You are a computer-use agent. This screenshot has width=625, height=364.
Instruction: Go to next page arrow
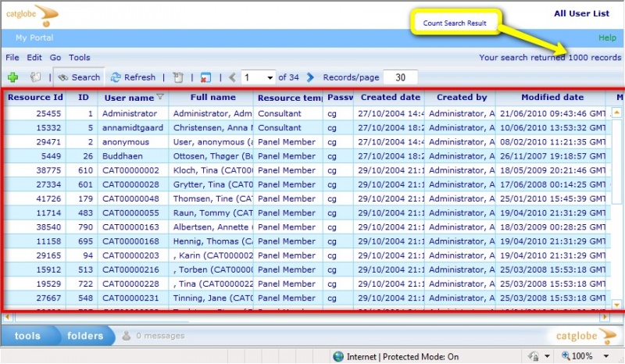tap(310, 77)
